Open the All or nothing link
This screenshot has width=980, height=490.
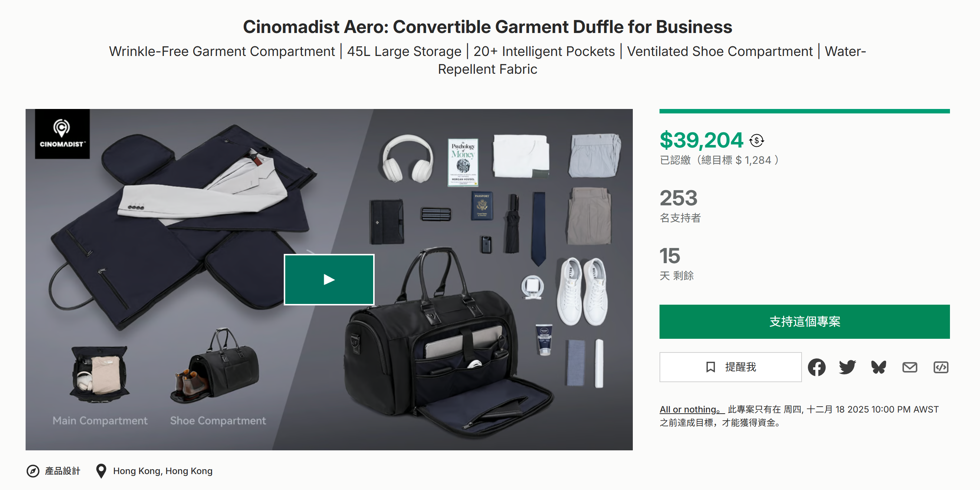click(689, 410)
